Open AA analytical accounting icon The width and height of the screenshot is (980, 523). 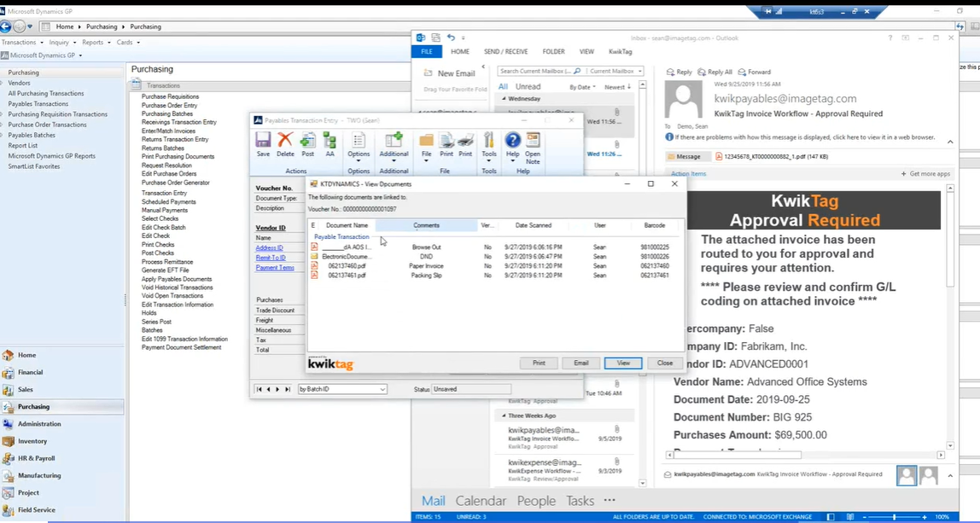pyautogui.click(x=330, y=144)
